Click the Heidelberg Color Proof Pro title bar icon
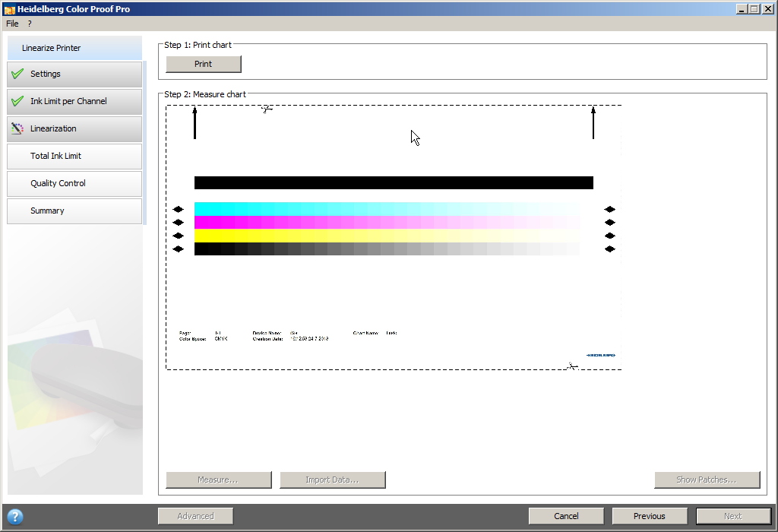The height and width of the screenshot is (532, 778). (9, 9)
